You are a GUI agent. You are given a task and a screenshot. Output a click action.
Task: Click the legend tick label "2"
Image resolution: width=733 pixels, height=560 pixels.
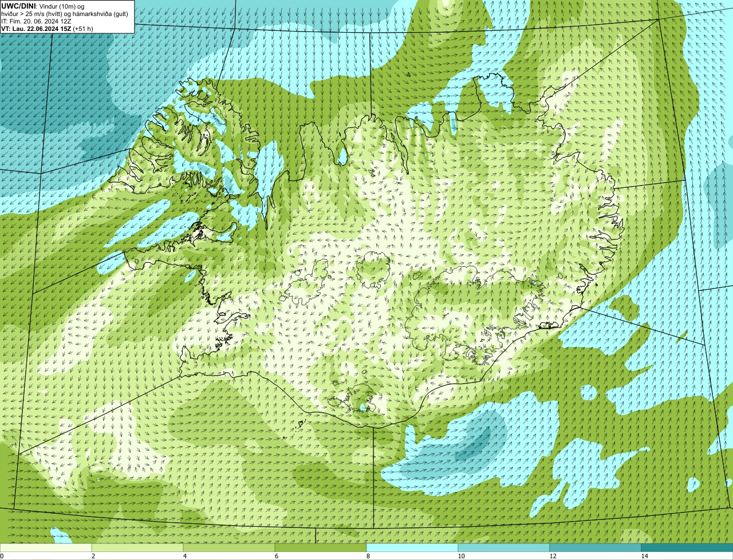click(x=93, y=556)
